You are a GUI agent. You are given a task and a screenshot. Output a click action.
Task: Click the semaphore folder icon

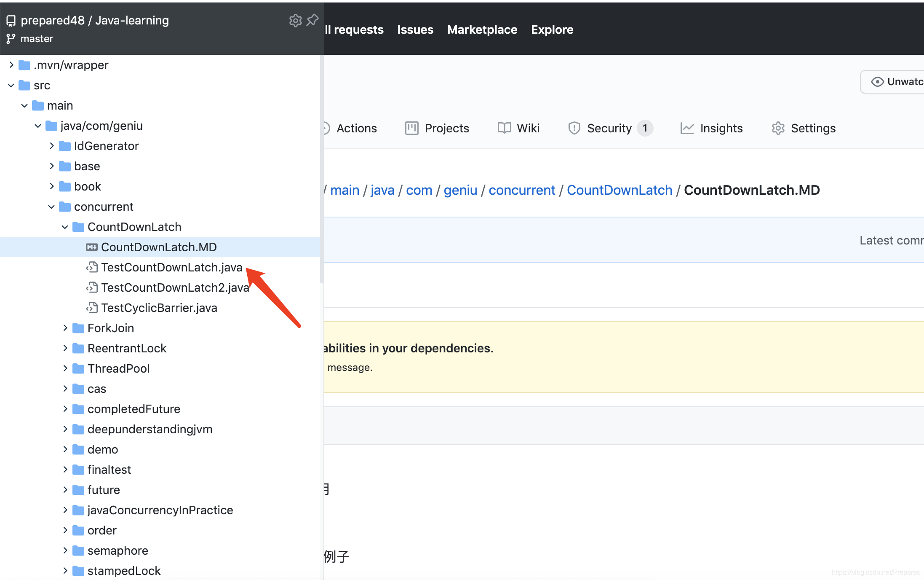(x=78, y=550)
